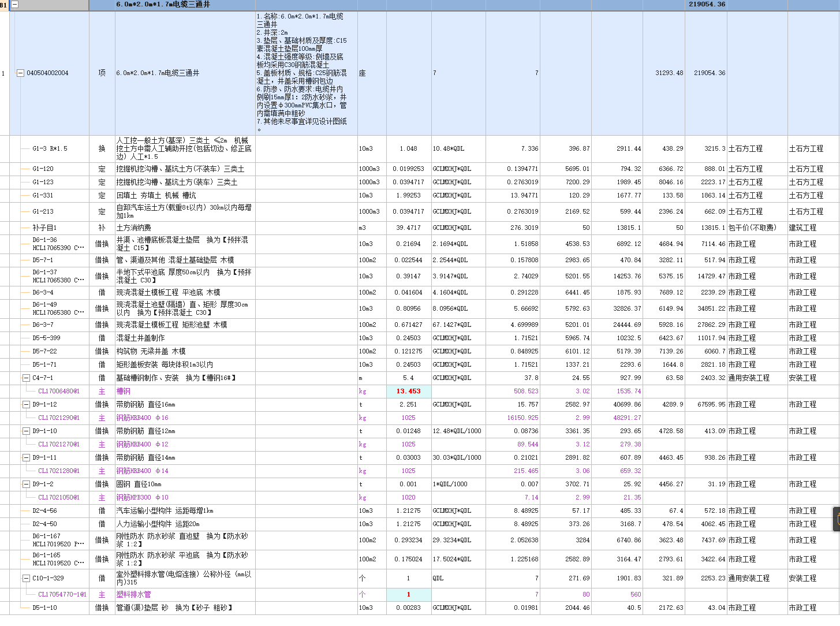Collapse the C4-7-1 sub-item expander

[x=26, y=378]
